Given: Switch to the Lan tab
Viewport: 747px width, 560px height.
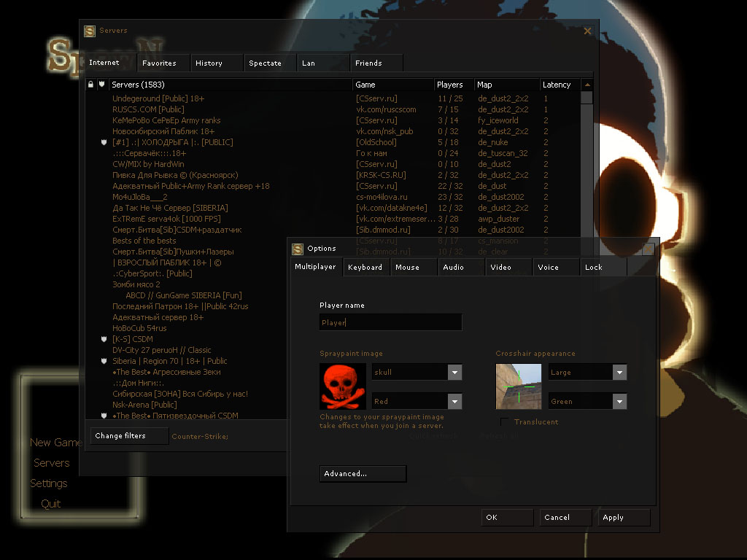Looking at the screenshot, I should pyautogui.click(x=323, y=63).
